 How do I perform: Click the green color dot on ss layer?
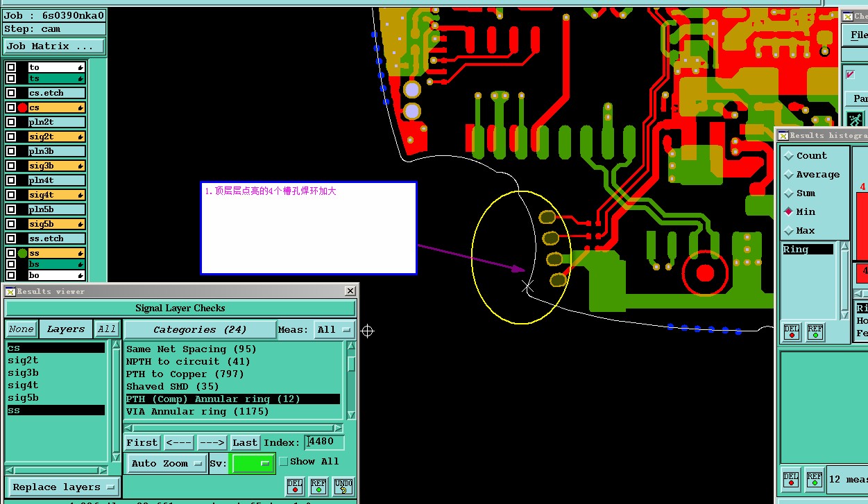pyautogui.click(x=22, y=253)
